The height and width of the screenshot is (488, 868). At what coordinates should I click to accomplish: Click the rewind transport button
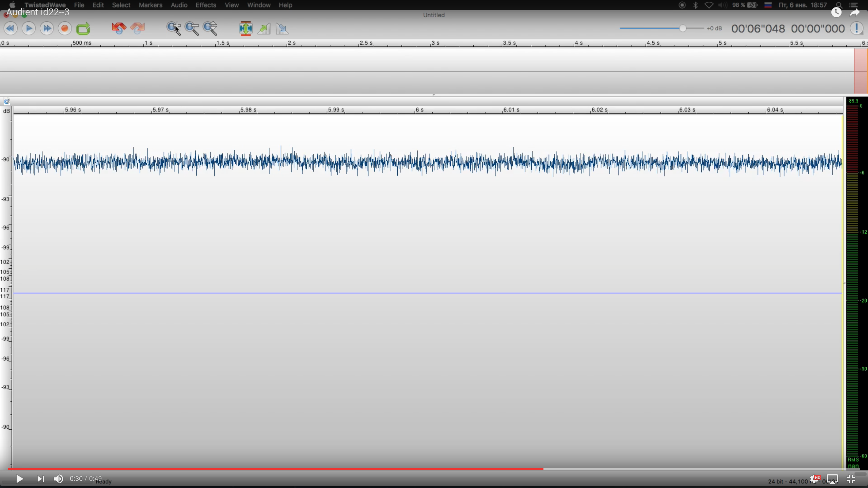pyautogui.click(x=10, y=28)
